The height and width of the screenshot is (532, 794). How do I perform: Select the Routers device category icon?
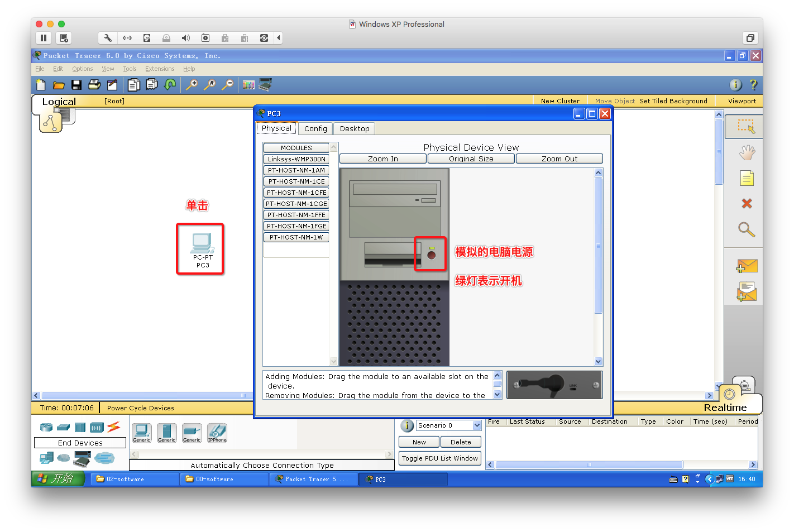[x=46, y=428]
